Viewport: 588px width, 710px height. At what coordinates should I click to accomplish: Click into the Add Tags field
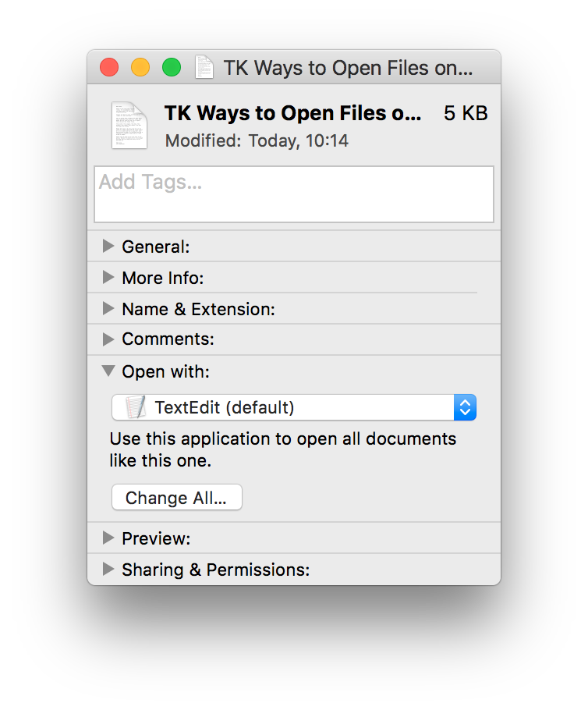click(x=294, y=194)
